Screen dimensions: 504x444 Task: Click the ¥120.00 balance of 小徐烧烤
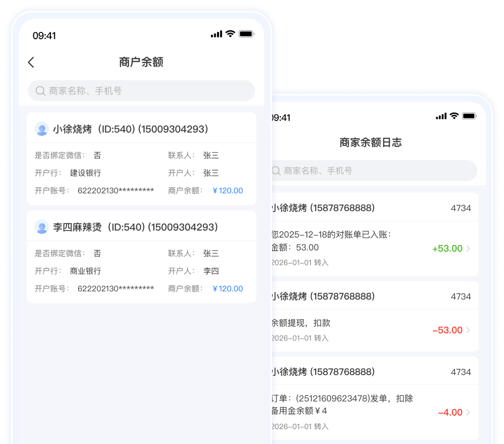coord(227,191)
